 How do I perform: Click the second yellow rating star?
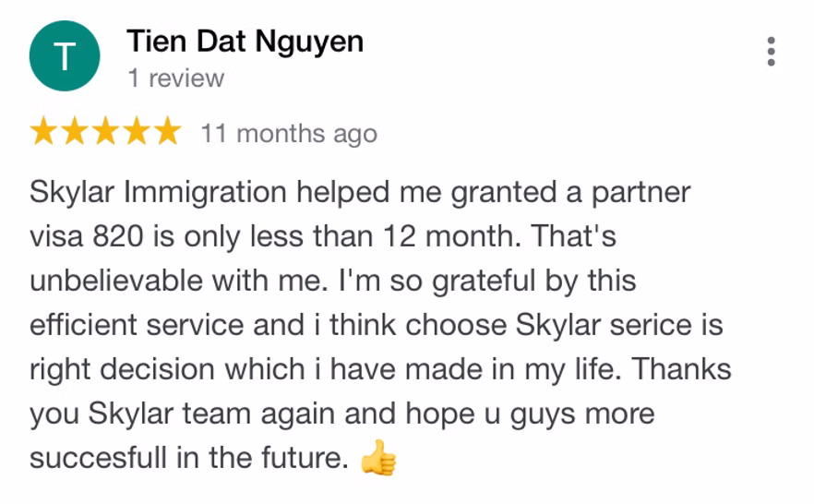point(74,133)
